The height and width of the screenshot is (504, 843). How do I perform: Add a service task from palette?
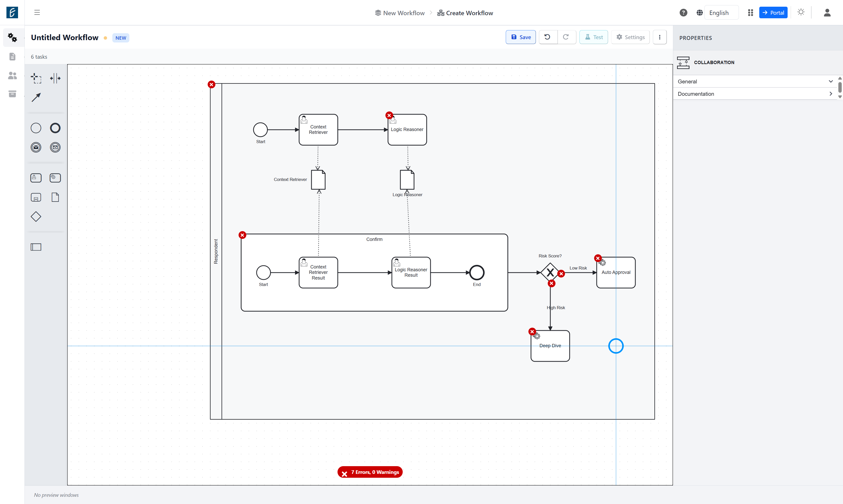click(x=55, y=178)
